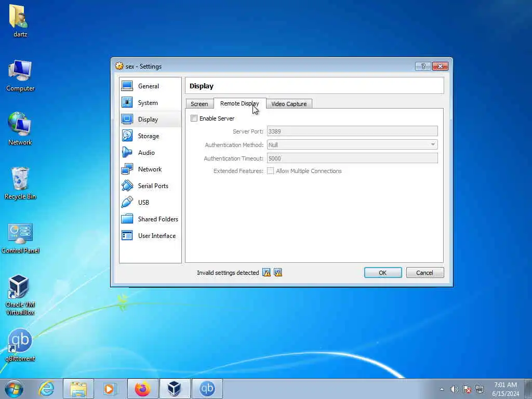Select the Network desktop icon
Viewport: 532px width, 399px height.
tap(20, 129)
